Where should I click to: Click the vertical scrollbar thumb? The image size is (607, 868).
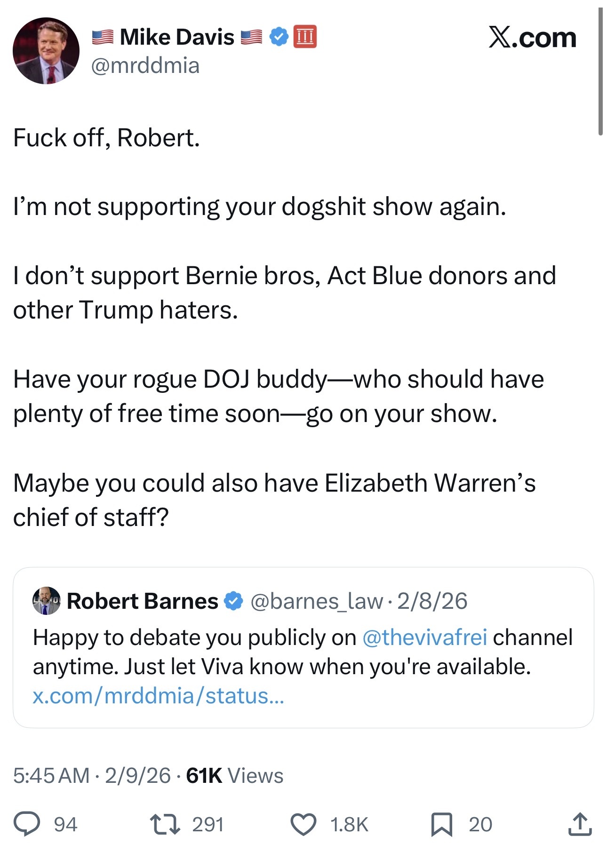click(x=600, y=71)
